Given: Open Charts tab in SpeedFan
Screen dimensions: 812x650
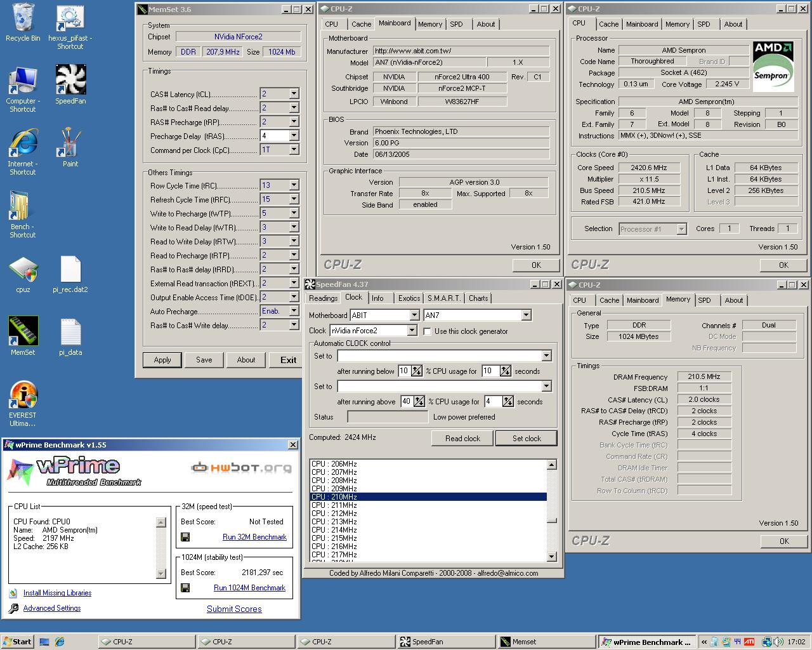Looking at the screenshot, I should pyautogui.click(x=478, y=298).
